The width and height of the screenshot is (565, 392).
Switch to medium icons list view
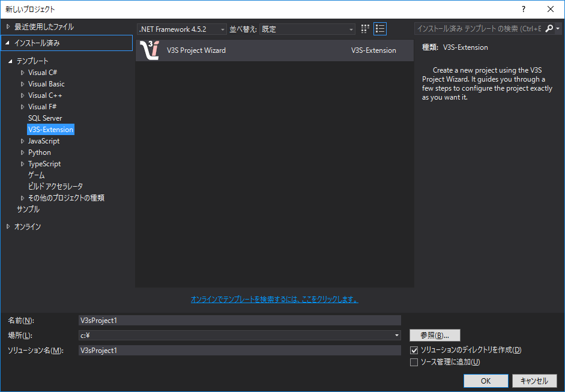[x=380, y=29]
